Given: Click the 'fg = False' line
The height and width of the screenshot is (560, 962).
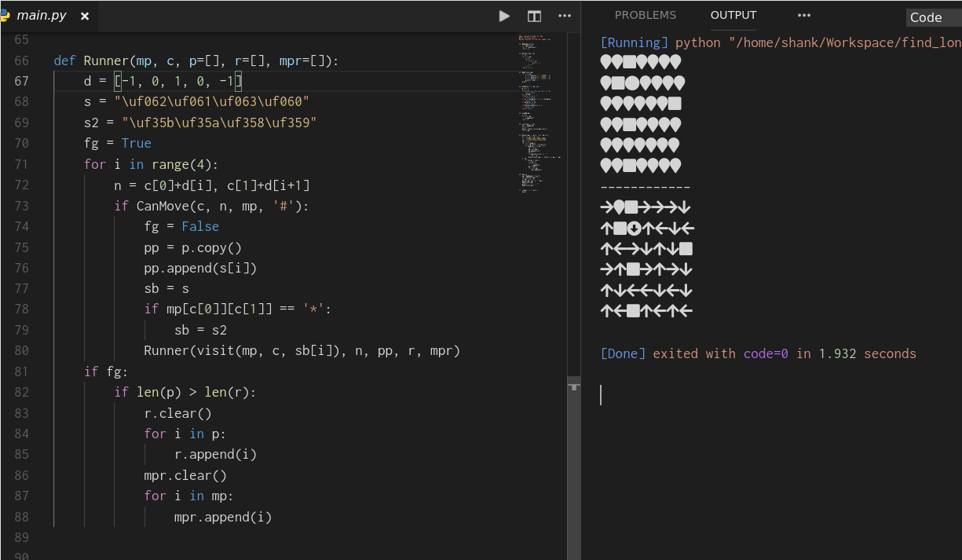Looking at the screenshot, I should click(181, 226).
